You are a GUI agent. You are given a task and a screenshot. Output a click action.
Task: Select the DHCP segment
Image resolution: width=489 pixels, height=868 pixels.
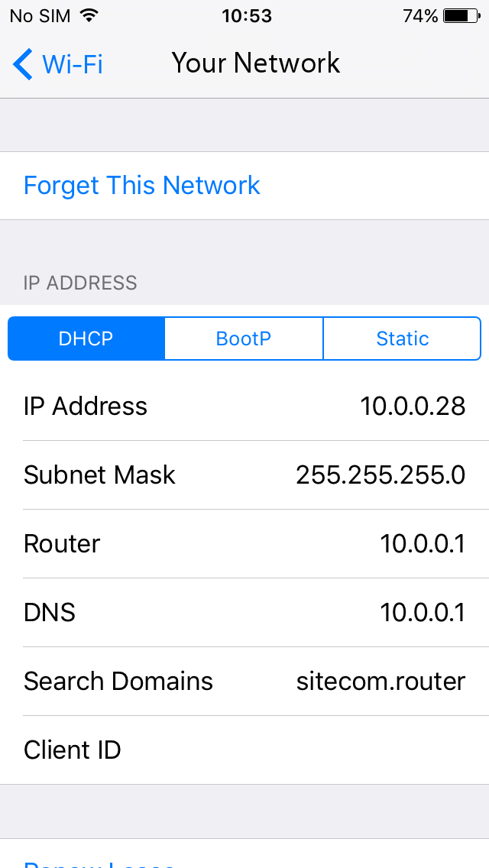click(x=86, y=338)
